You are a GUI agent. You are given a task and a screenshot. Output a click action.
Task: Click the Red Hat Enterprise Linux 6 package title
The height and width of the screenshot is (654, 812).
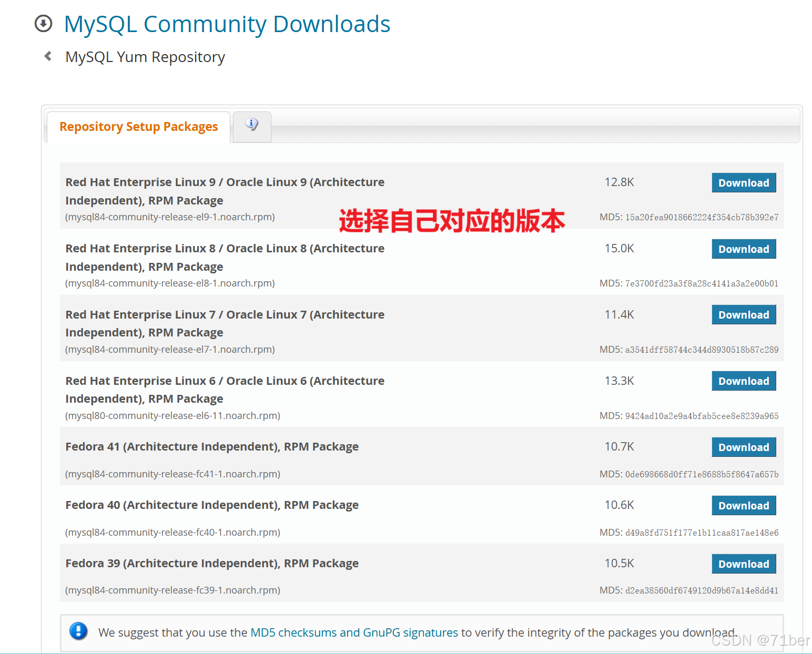tap(225, 390)
